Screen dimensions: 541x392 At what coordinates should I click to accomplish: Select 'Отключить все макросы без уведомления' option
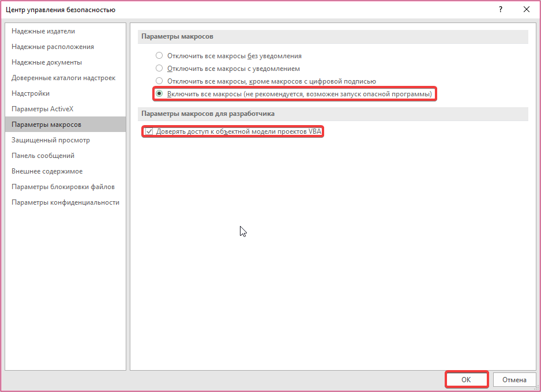click(x=159, y=56)
